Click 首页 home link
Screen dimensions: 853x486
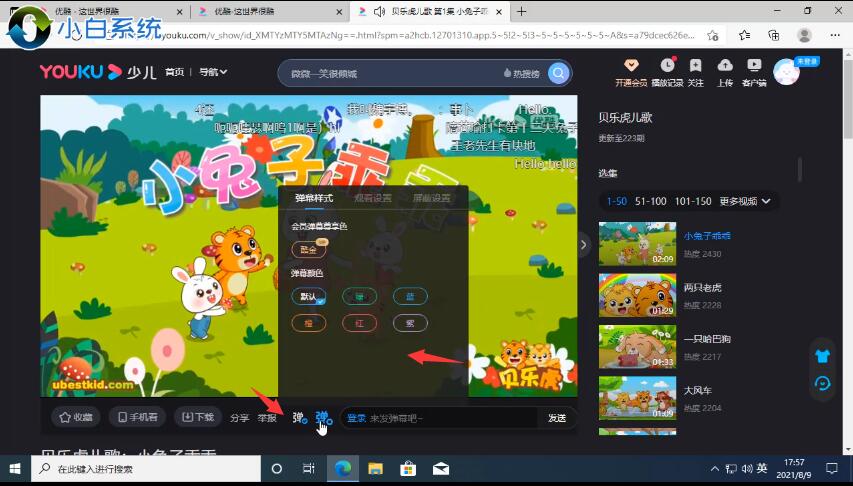pos(175,72)
